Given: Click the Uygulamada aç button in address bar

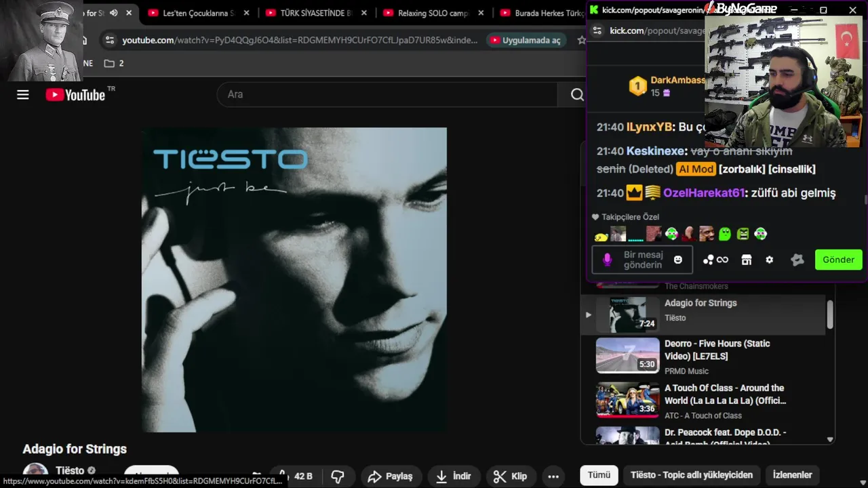Looking at the screenshot, I should [526, 40].
